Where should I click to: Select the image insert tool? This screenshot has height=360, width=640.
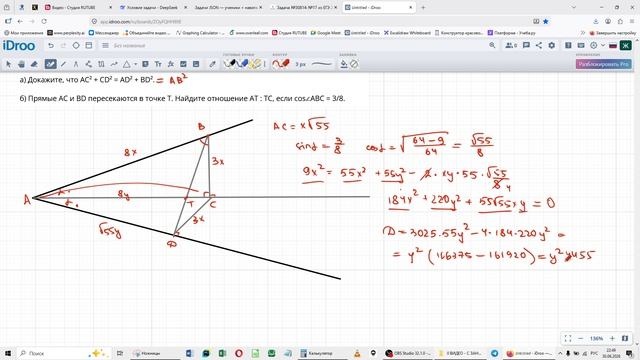183,64
